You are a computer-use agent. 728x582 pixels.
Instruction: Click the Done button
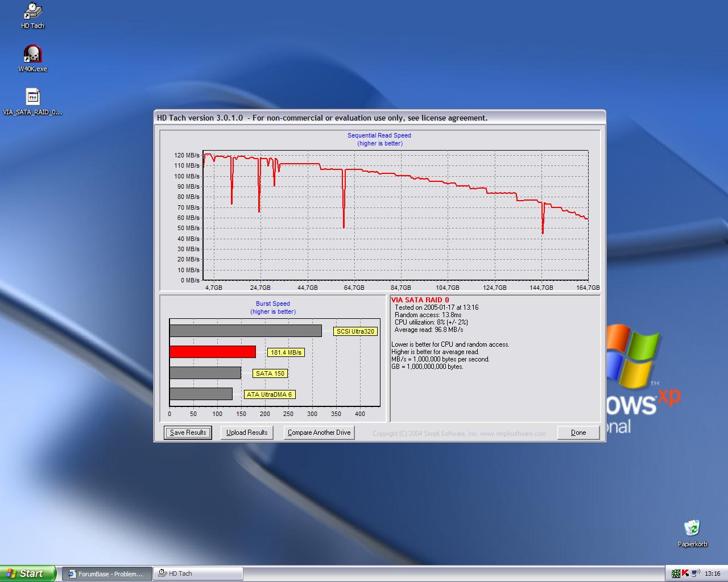pos(578,433)
